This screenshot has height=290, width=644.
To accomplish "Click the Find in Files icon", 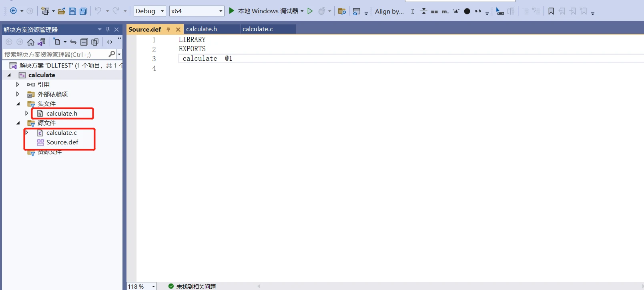I will 342,11.
